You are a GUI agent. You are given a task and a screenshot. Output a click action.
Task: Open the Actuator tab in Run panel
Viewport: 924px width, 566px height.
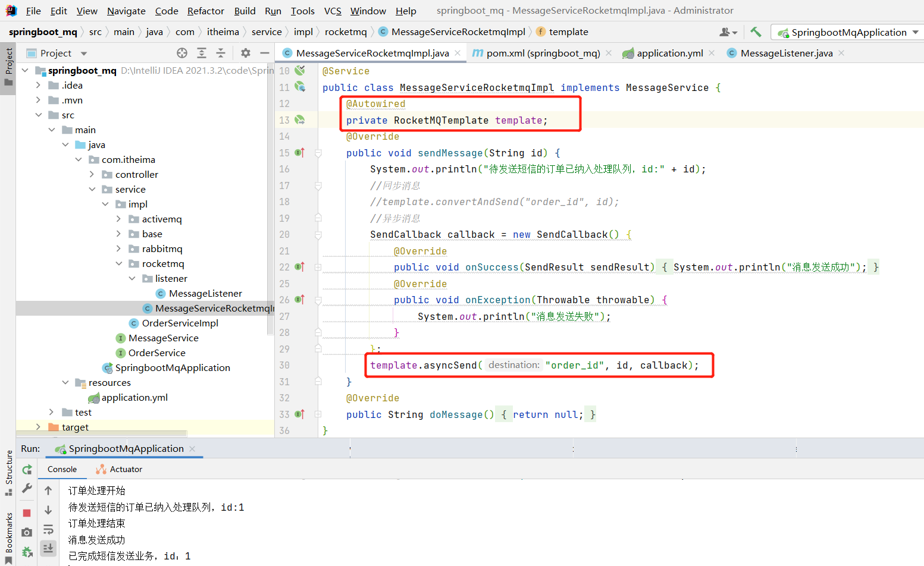pyautogui.click(x=119, y=469)
